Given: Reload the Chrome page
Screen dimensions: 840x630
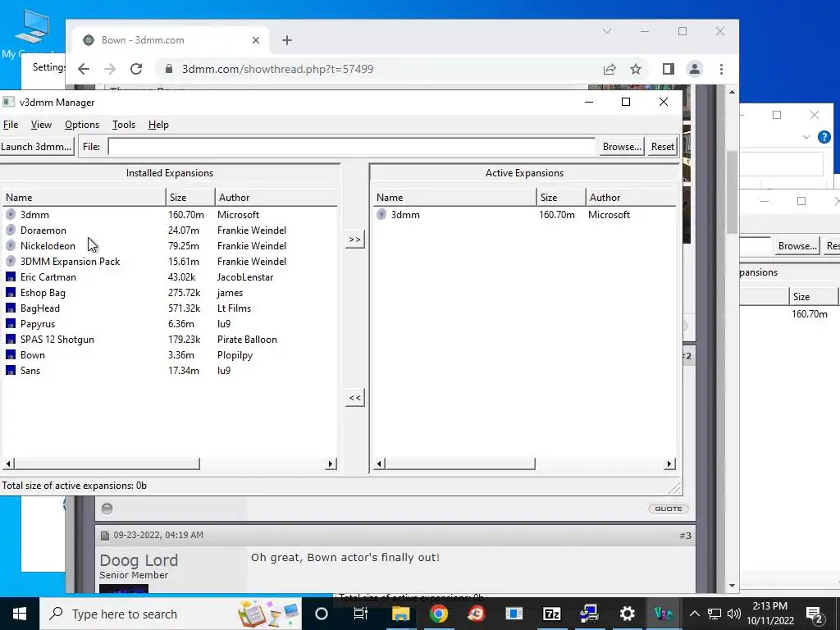Looking at the screenshot, I should [136, 69].
